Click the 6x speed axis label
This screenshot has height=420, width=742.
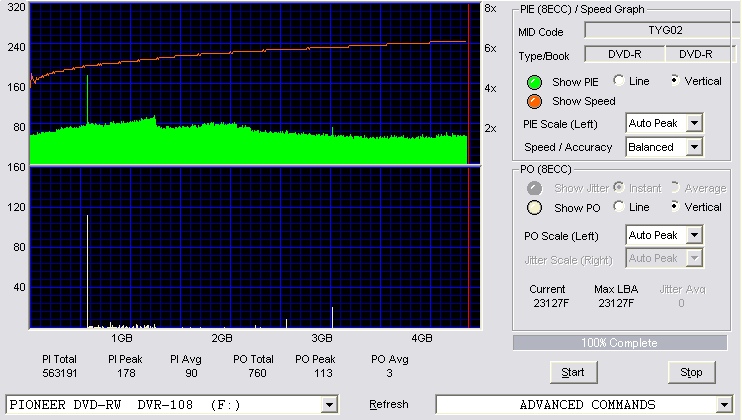[x=490, y=48]
